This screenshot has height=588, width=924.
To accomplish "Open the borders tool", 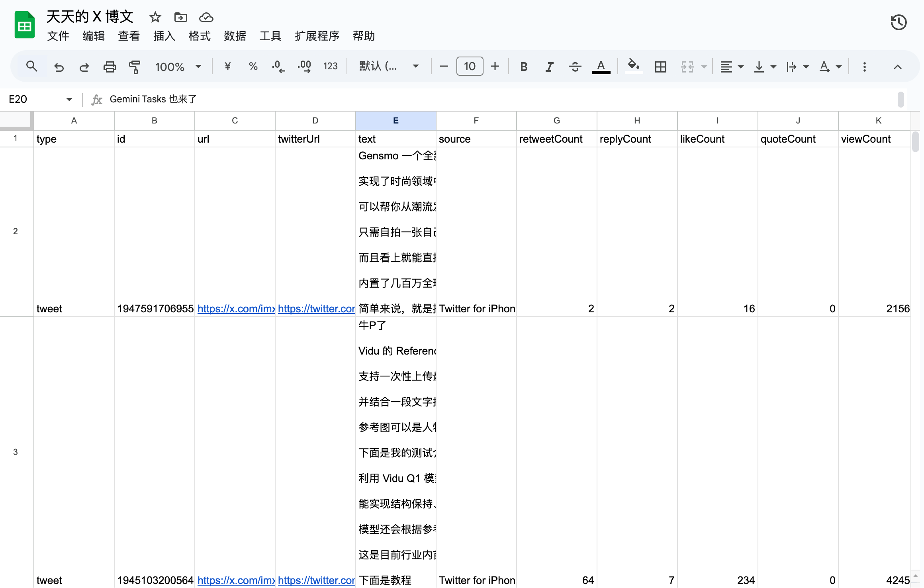I will click(x=660, y=67).
